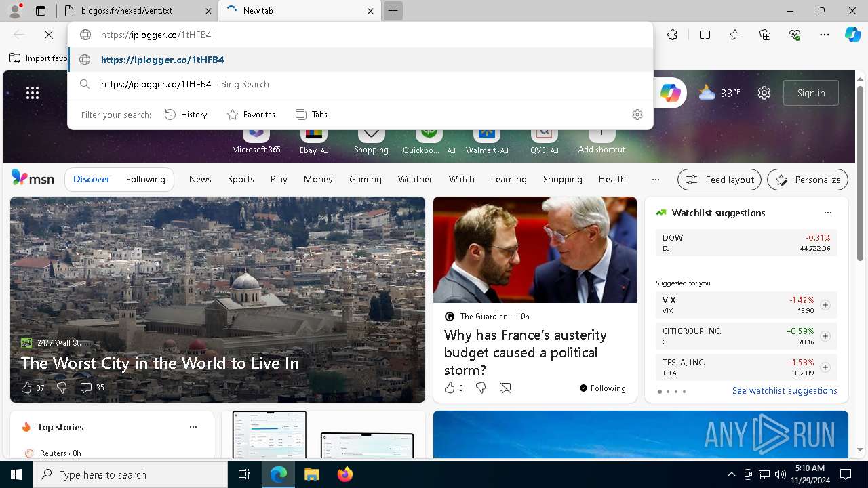The width and height of the screenshot is (868, 488).
Task: Select the Bing Search suggestion row
Action: (x=360, y=84)
